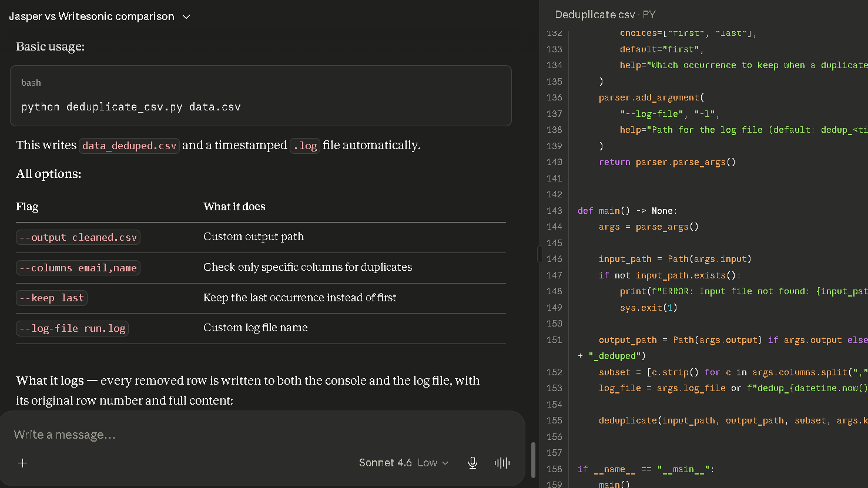The width and height of the screenshot is (868, 488).
Task: Click the All options: heading
Action: pyautogui.click(x=49, y=174)
